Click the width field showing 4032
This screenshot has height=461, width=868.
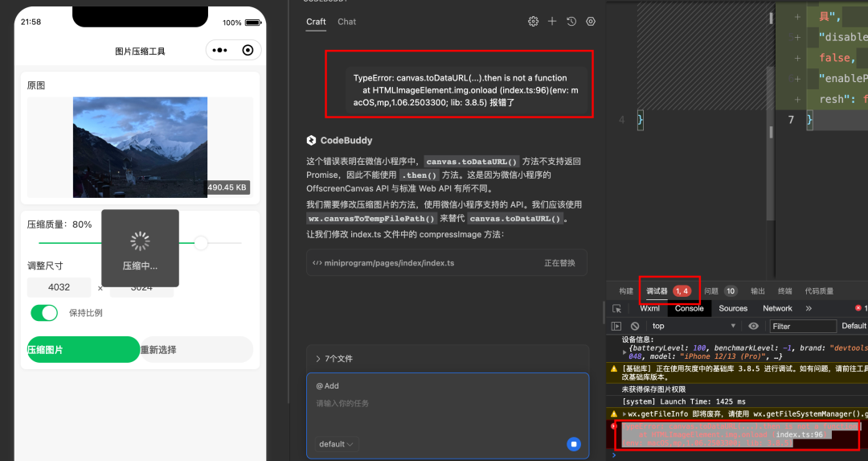point(59,287)
